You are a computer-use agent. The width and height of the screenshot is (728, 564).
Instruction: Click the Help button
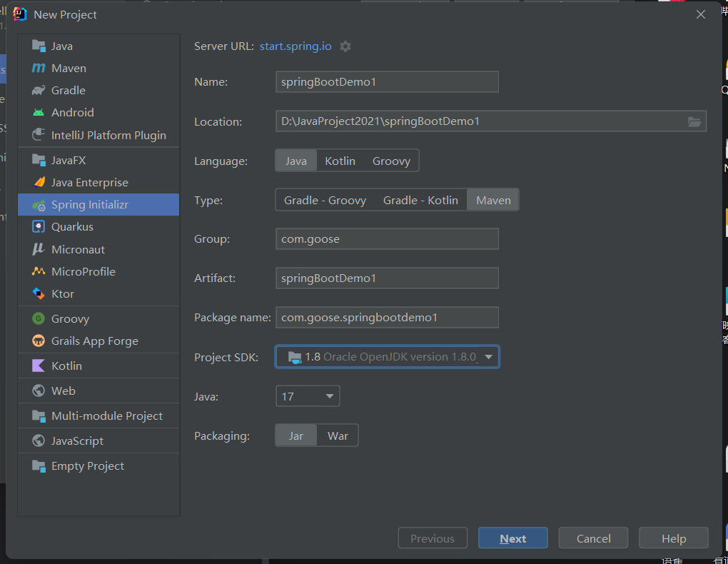674,538
